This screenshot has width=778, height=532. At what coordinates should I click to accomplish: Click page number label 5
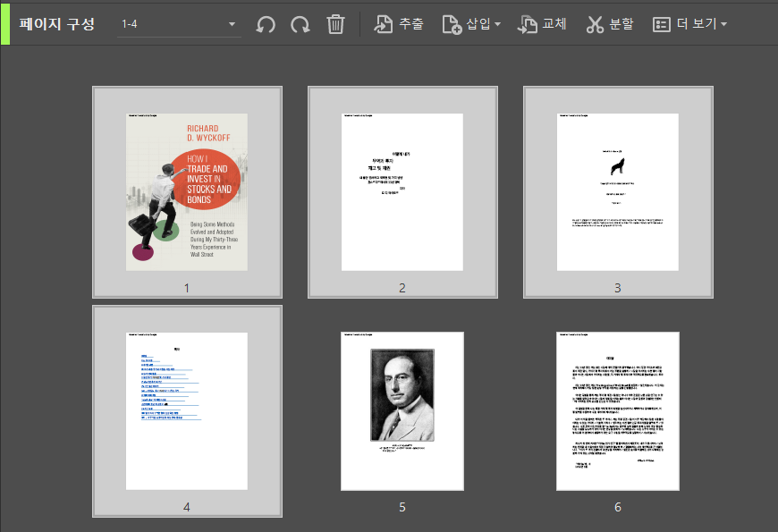tap(402, 507)
